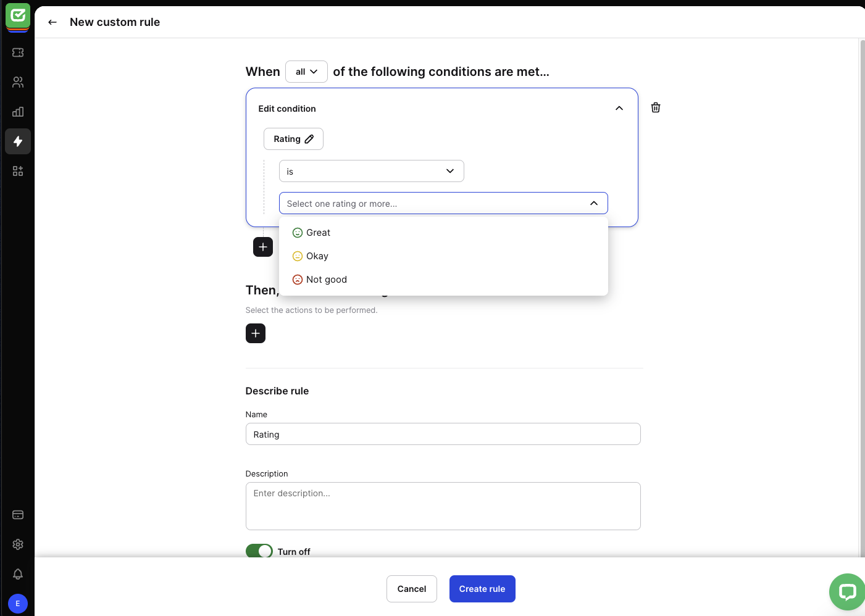Open the reports bar chart icon
Image resolution: width=865 pixels, height=616 pixels.
[18, 112]
